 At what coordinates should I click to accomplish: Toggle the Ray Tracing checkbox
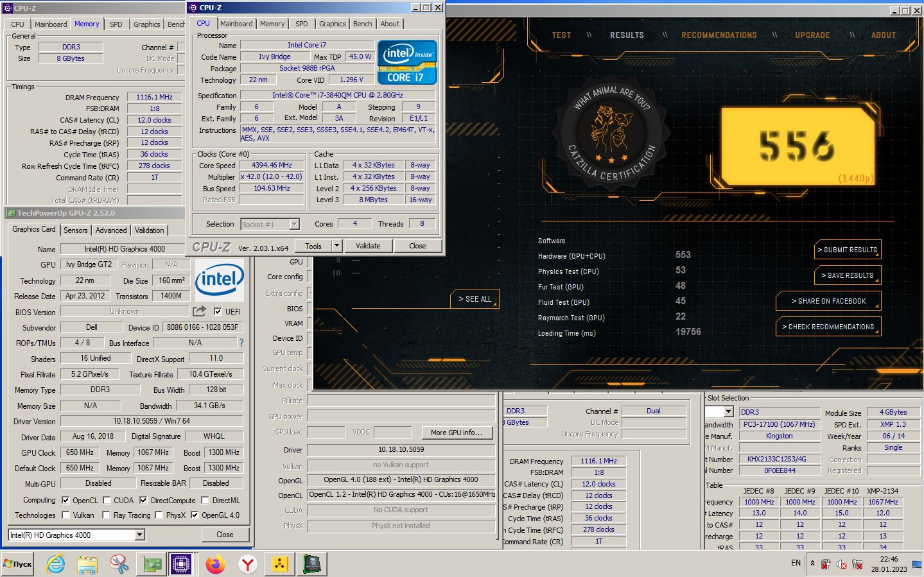click(107, 515)
